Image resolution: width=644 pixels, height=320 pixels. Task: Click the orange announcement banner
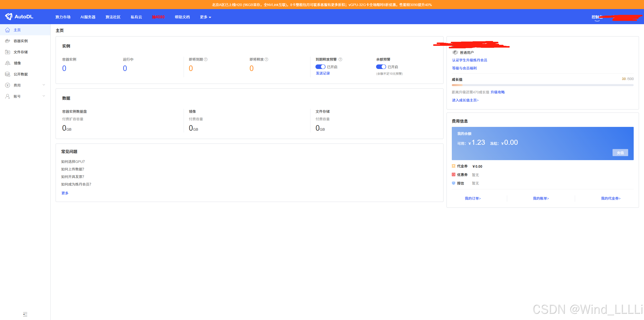(x=321, y=5)
